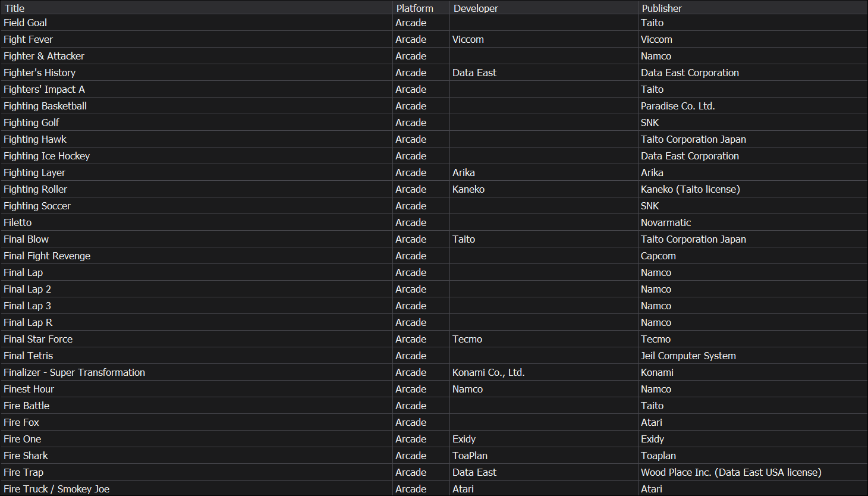Select Fighting Ice Hockey title
868x496 pixels.
46,156
